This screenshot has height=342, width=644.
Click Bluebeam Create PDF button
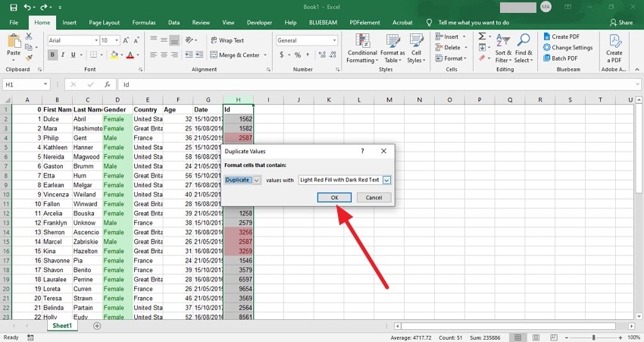tap(561, 36)
